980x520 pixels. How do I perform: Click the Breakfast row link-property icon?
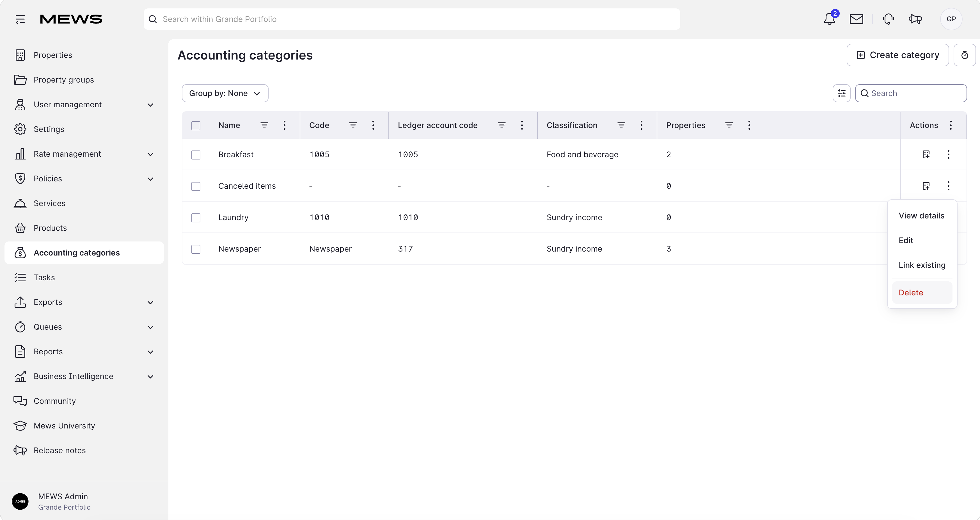tap(926, 154)
